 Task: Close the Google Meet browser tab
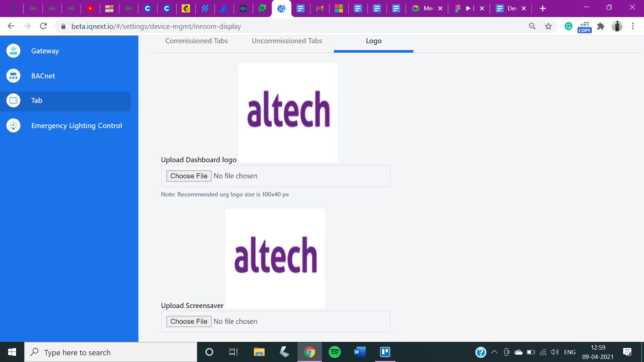coord(440,8)
